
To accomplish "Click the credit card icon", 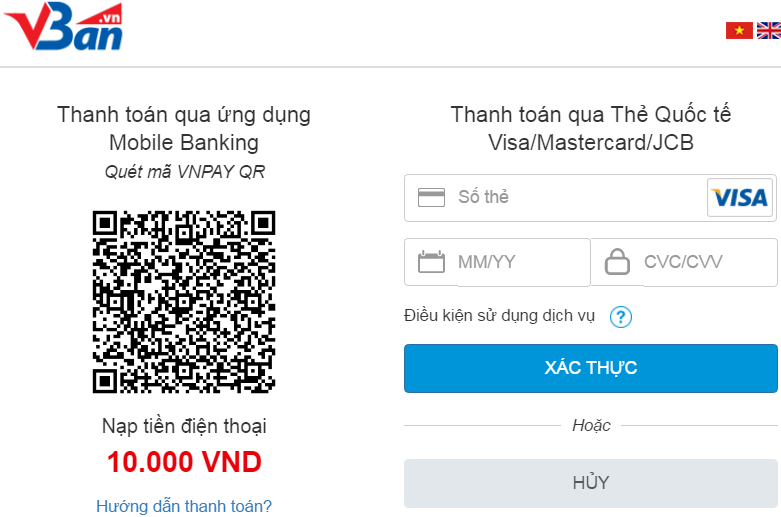I will (431, 197).
